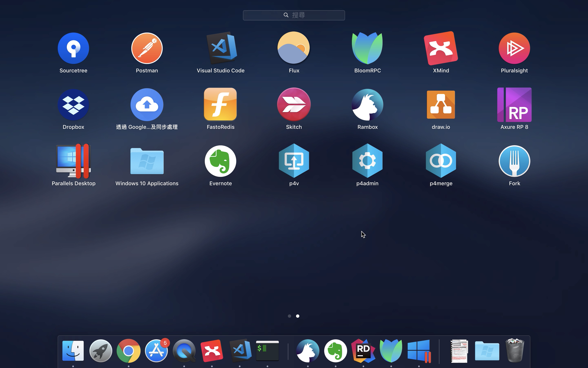
Task: Open Finder in the Dock
Action: (x=73, y=351)
